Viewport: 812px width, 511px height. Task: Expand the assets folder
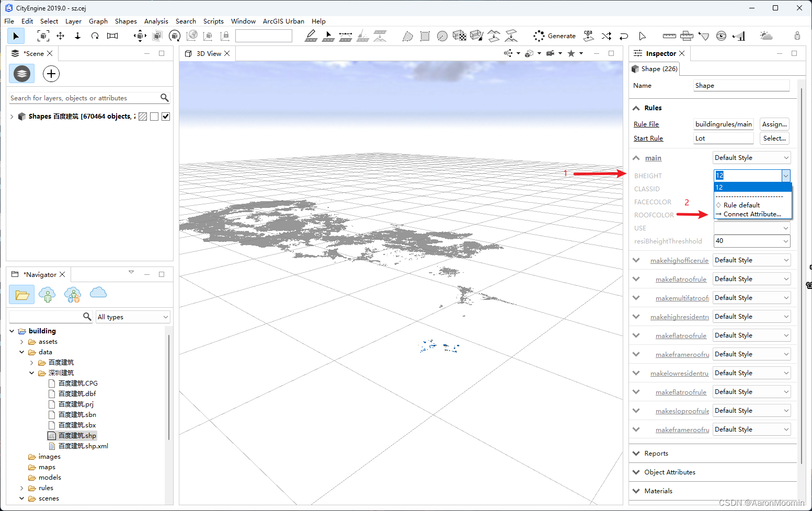click(x=22, y=342)
